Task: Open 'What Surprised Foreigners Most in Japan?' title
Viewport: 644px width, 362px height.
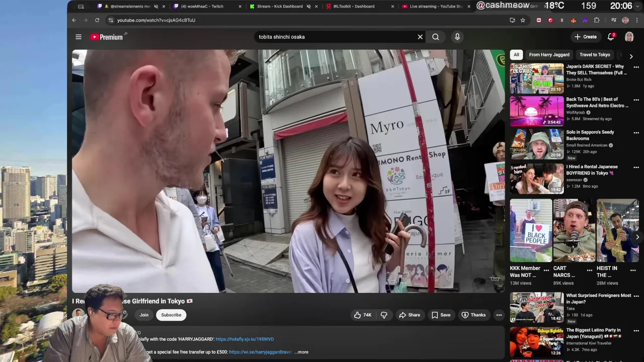Action: click(x=599, y=299)
